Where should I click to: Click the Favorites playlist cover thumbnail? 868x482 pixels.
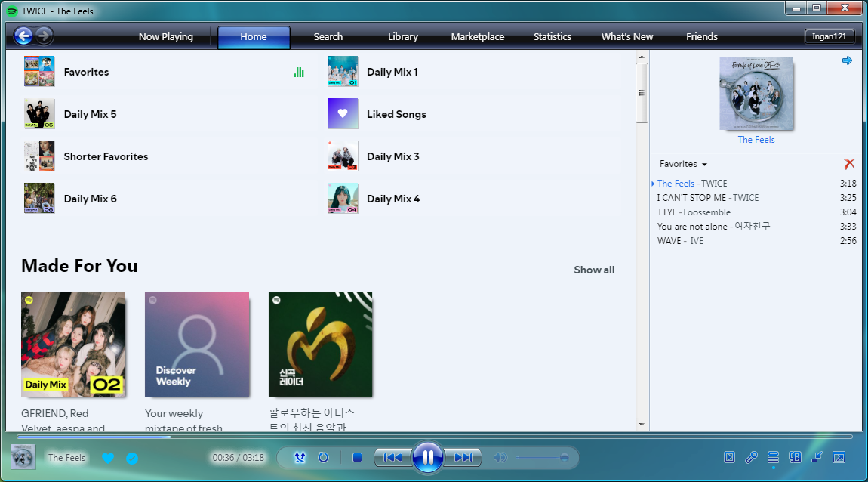pos(39,72)
